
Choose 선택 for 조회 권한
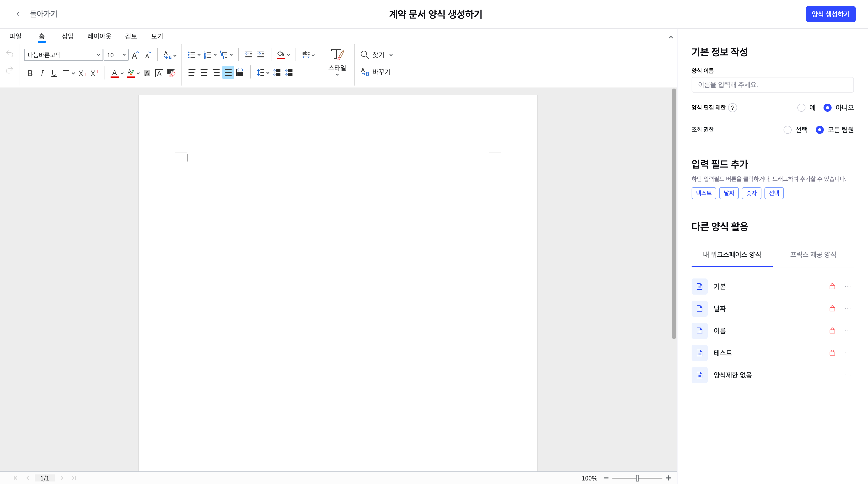tap(788, 130)
